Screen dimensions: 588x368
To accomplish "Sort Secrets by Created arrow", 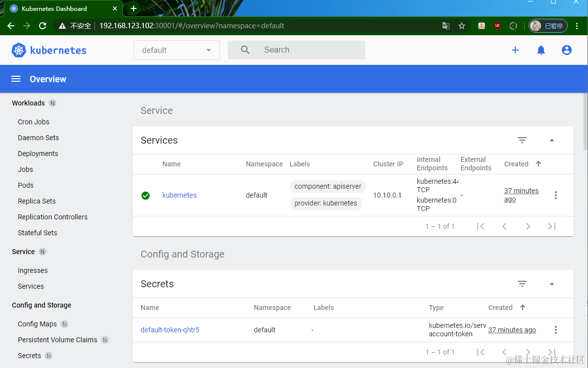I will click(x=523, y=308).
